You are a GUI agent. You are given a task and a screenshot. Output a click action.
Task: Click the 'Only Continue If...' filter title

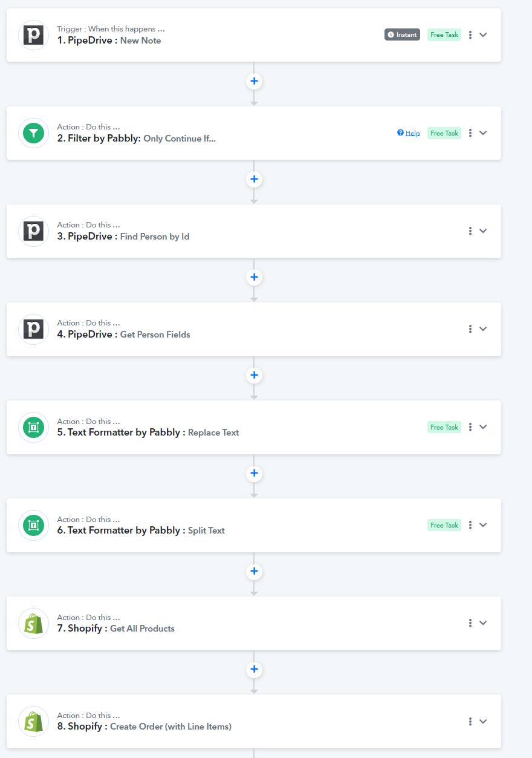coord(180,139)
